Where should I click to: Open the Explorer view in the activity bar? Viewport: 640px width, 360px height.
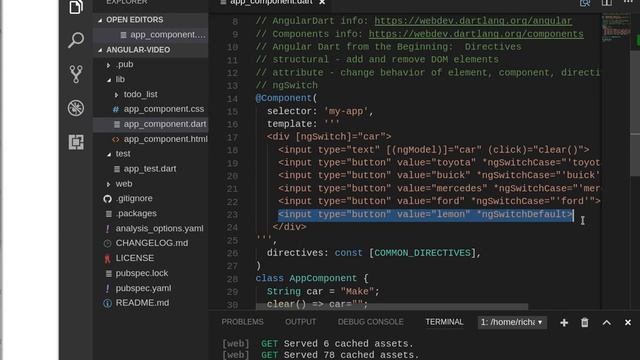pos(76,7)
